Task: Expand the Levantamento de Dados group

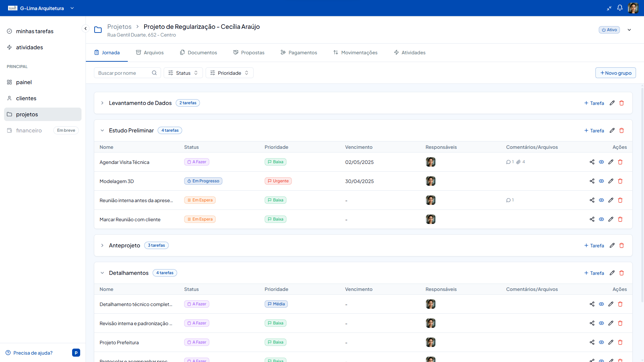Action: [102, 103]
